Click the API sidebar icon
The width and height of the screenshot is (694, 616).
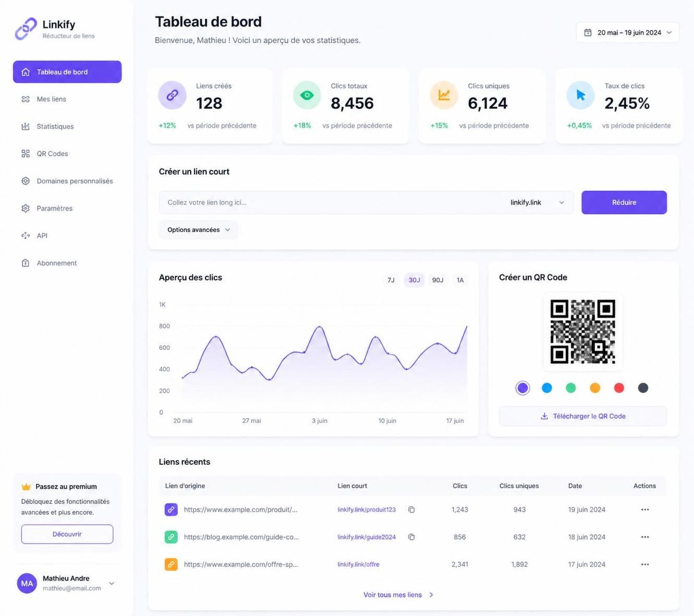[x=26, y=235]
